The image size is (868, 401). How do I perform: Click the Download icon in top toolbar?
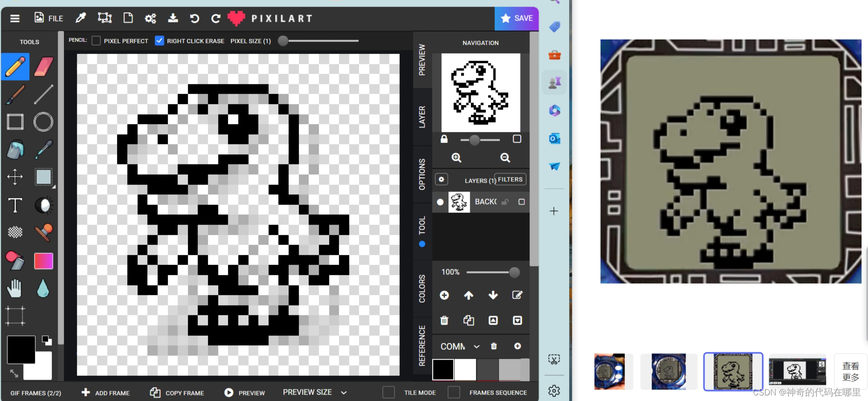(x=173, y=18)
